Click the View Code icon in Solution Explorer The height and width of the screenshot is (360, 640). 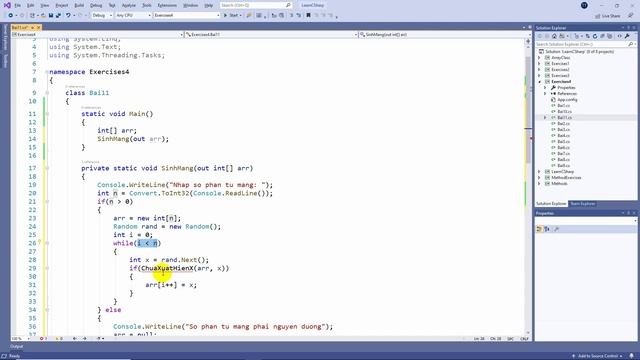click(x=620, y=36)
